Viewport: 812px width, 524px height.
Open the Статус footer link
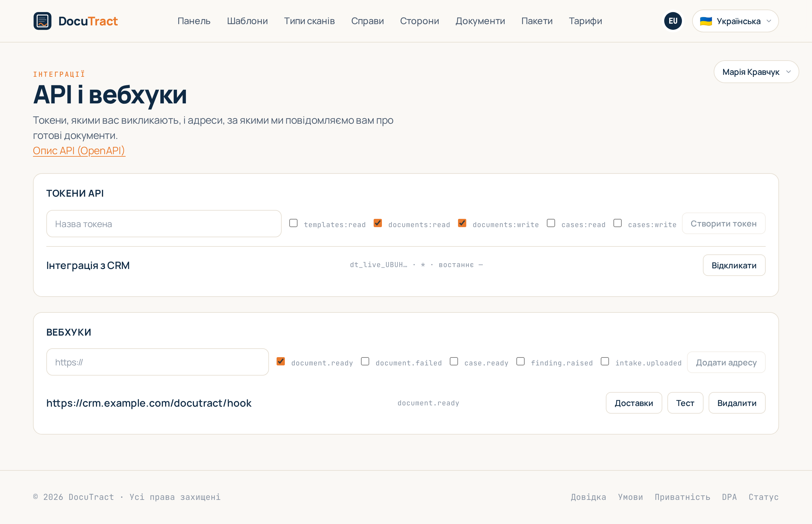(763, 497)
